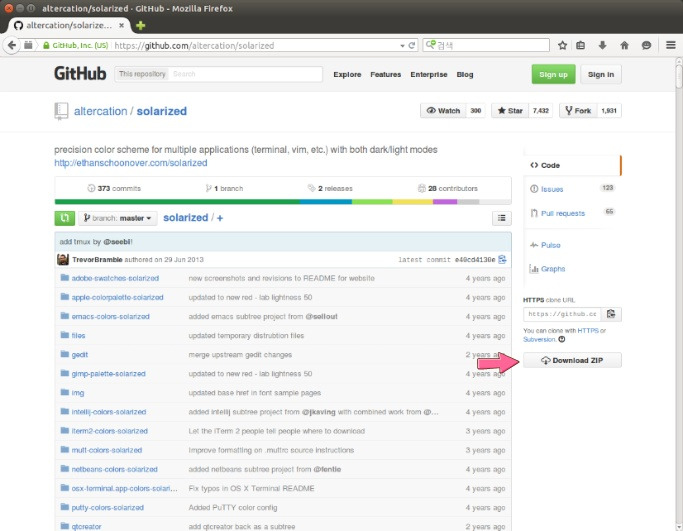Click the Firefox back arrow button
Screen dimensions: 683x531
tap(12, 45)
